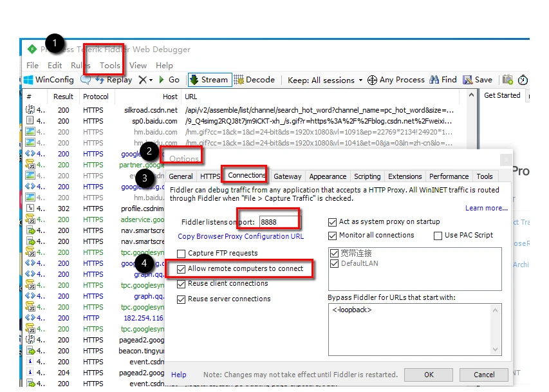Open the Edit menu
The height and width of the screenshot is (392, 549).
tap(55, 66)
